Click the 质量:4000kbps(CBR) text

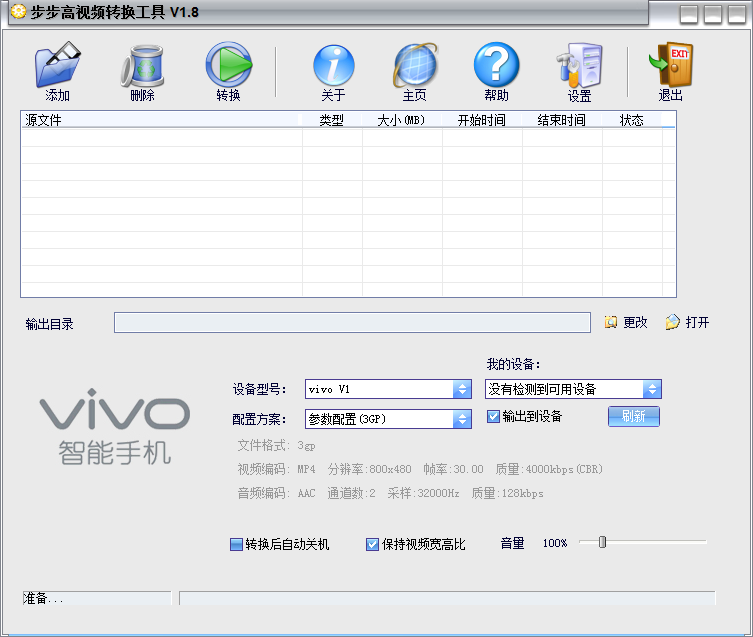point(549,469)
